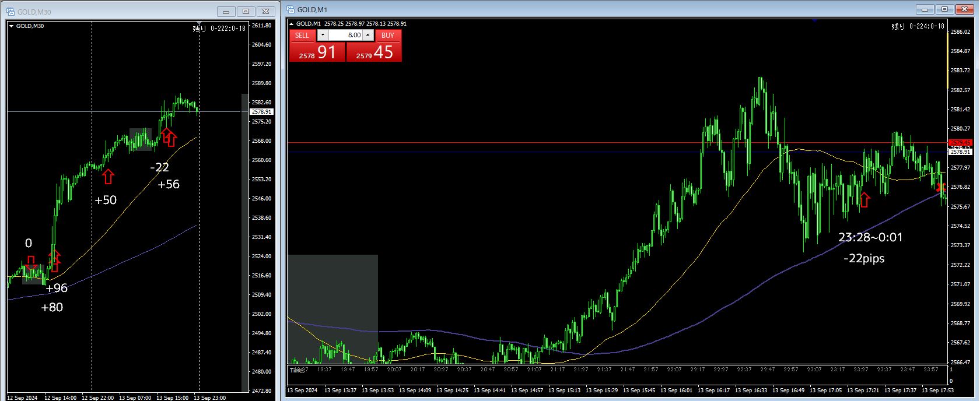
Task: Close the GOLD,M30 chart window
Action: click(x=266, y=11)
